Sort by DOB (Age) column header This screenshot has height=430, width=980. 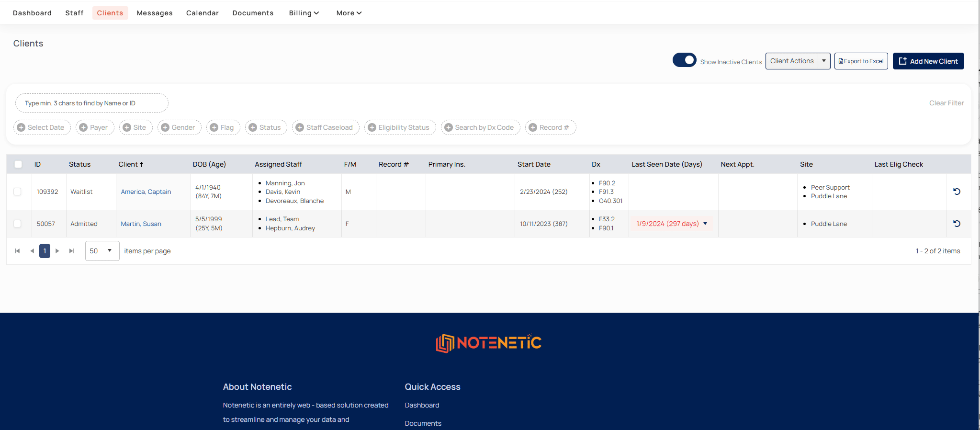click(x=209, y=164)
